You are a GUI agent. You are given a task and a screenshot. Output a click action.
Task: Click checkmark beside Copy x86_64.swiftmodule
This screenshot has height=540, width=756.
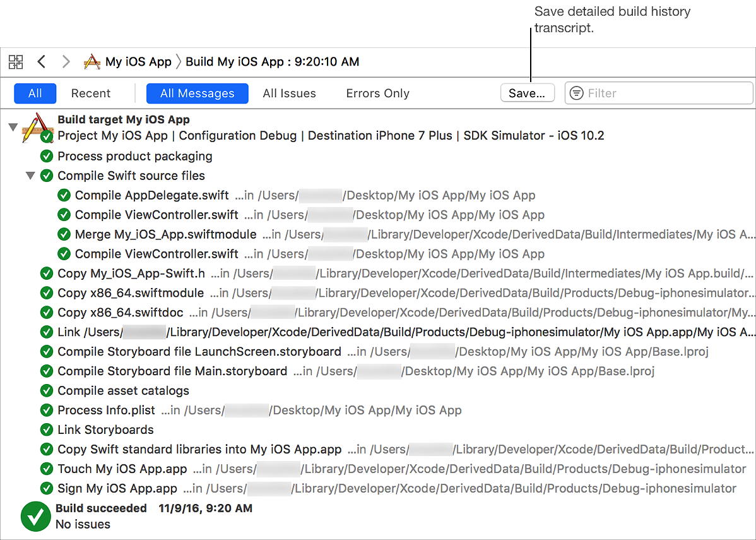coord(47,293)
